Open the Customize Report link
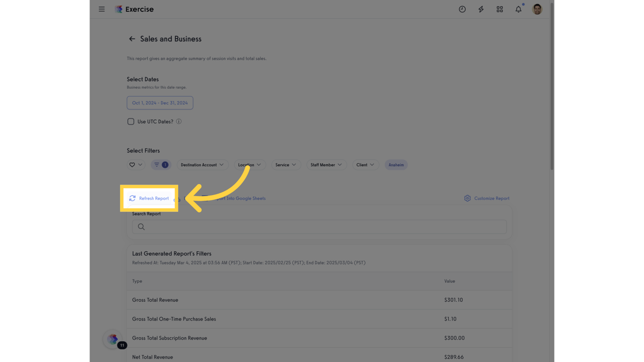This screenshot has height=362, width=644. [x=492, y=198]
